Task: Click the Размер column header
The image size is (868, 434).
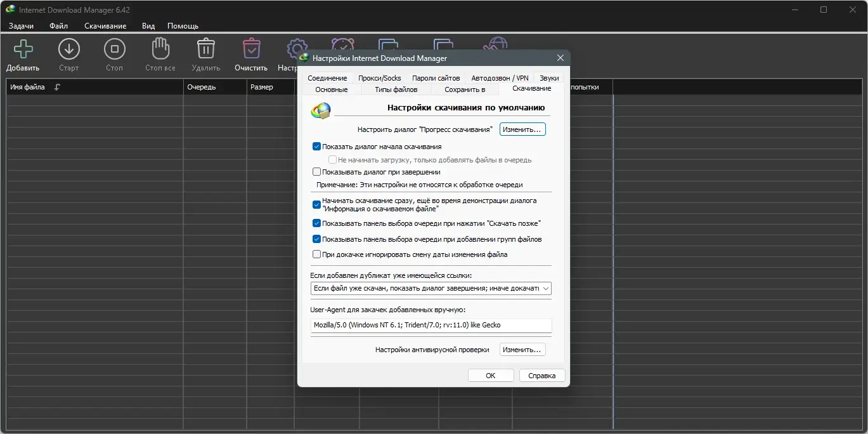Action: (x=271, y=88)
